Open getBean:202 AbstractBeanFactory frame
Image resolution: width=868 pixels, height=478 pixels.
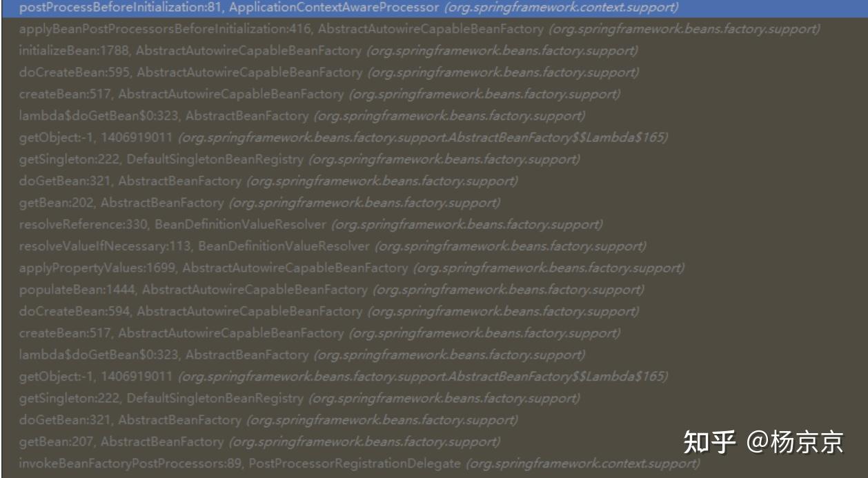pyautogui.click(x=434, y=203)
